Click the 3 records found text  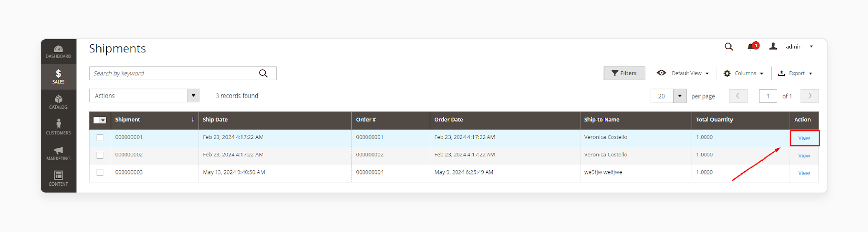237,96
